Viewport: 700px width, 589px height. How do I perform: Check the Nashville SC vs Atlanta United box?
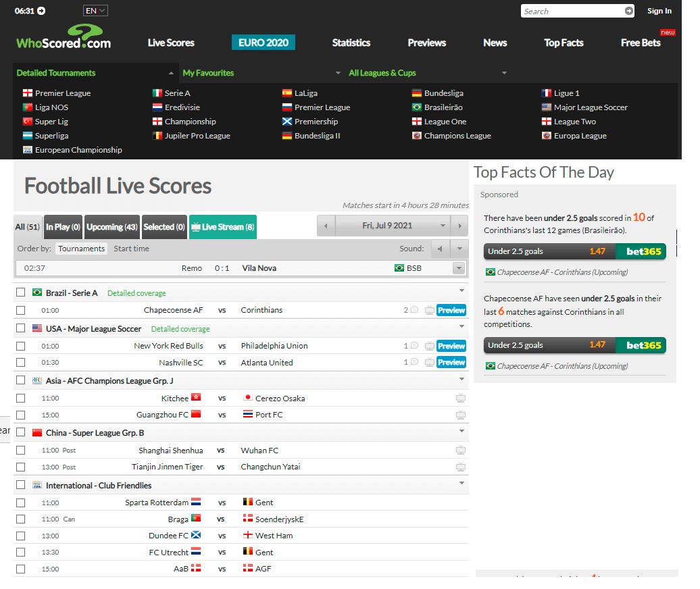pyautogui.click(x=20, y=362)
